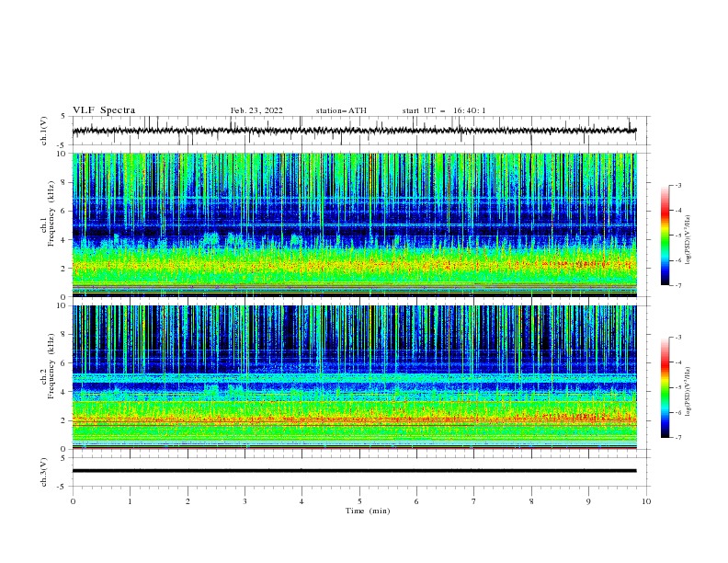Click the "2" kHz tick on the ch.2 frequency axis

pos(63,420)
